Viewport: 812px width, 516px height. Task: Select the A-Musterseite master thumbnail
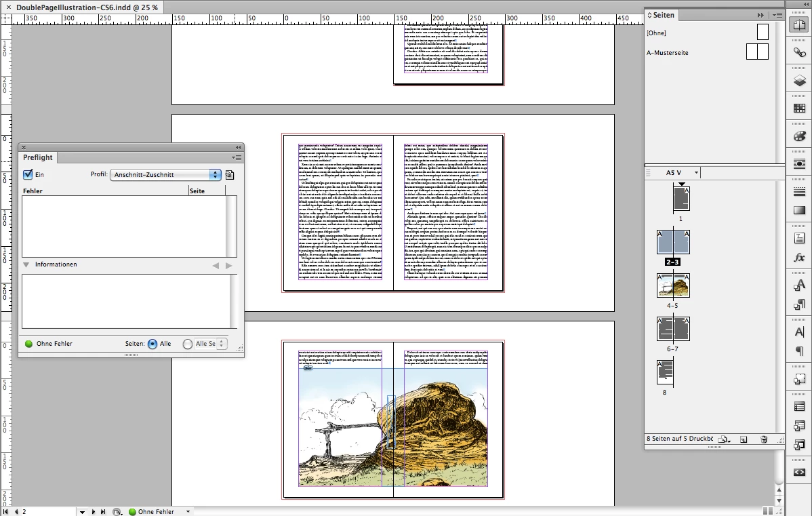point(757,52)
